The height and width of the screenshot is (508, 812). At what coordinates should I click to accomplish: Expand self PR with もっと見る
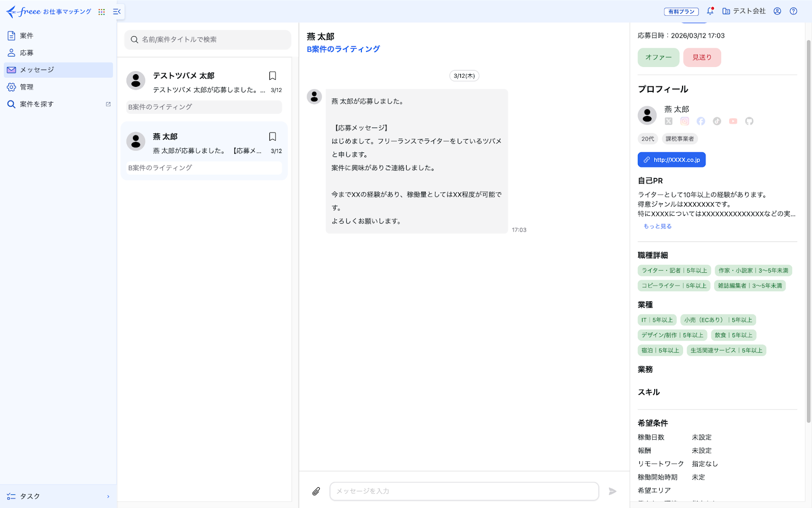click(657, 227)
